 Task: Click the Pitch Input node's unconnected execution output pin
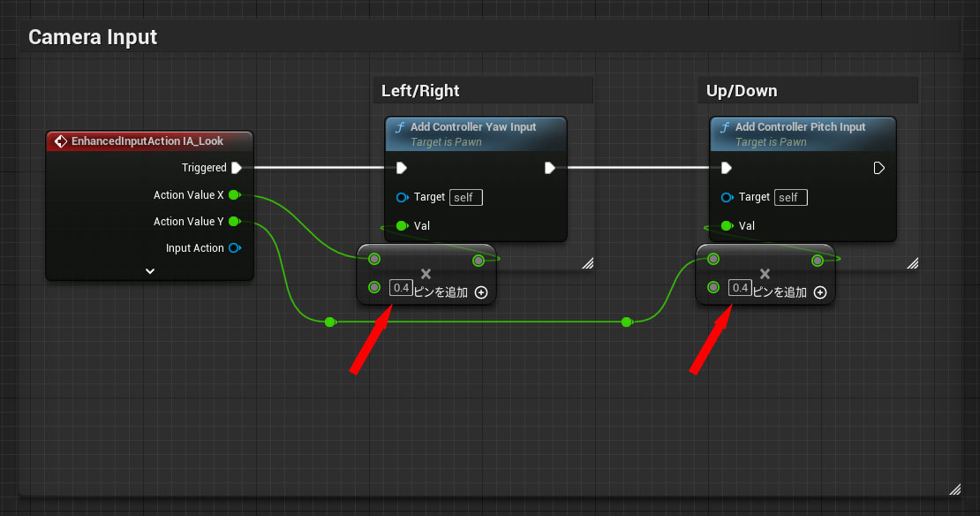tap(878, 168)
